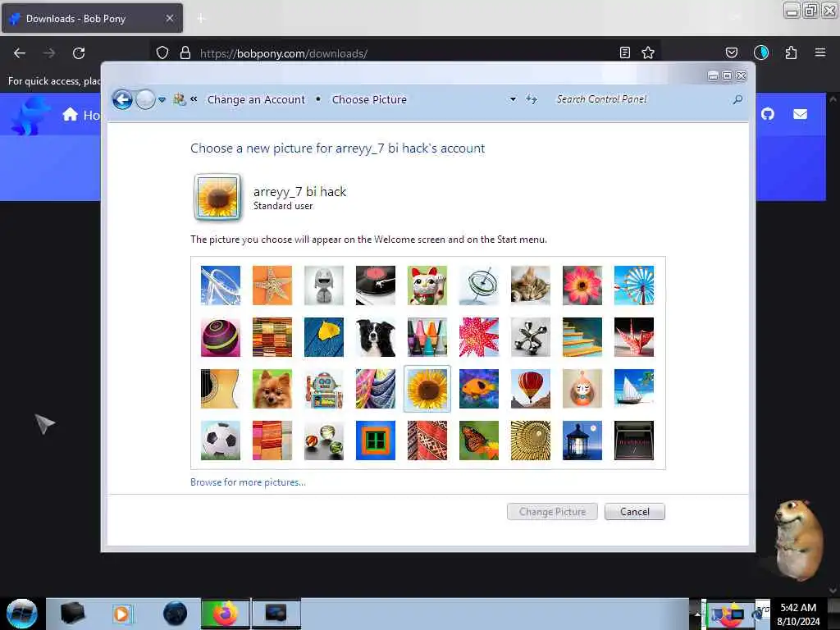Select the golden spiral dome picture

click(x=531, y=441)
